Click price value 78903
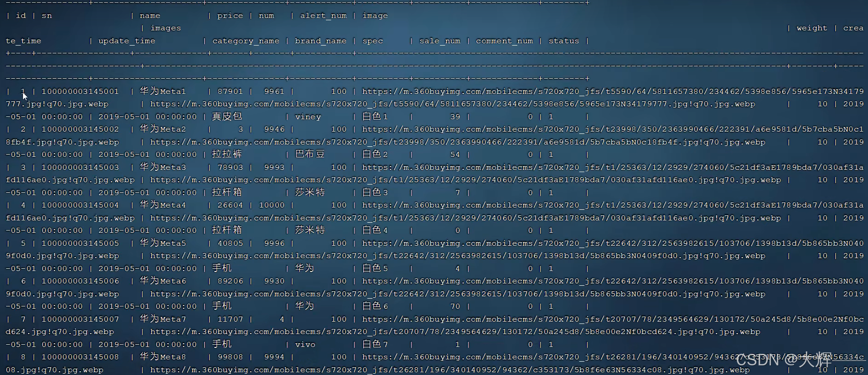 [x=230, y=167]
